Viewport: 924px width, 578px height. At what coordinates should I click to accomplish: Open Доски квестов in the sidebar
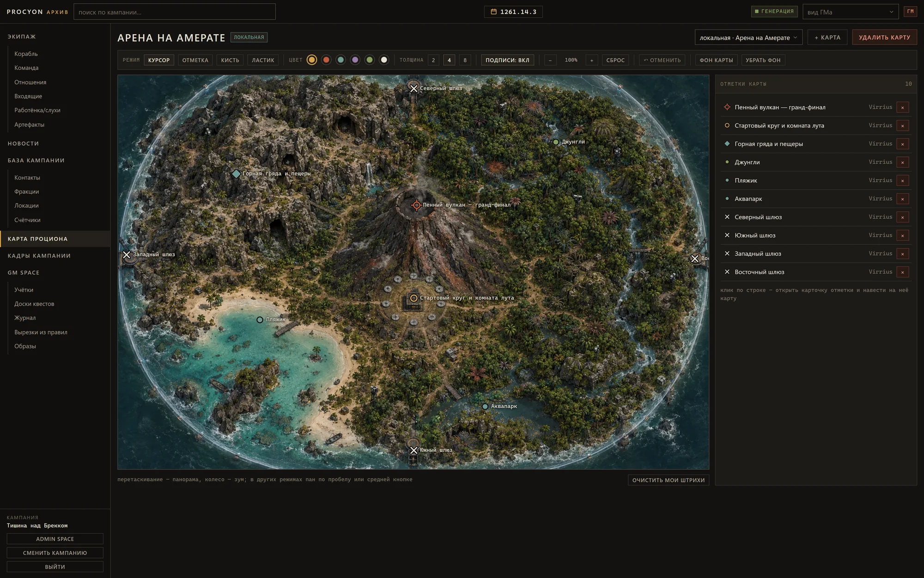point(34,304)
